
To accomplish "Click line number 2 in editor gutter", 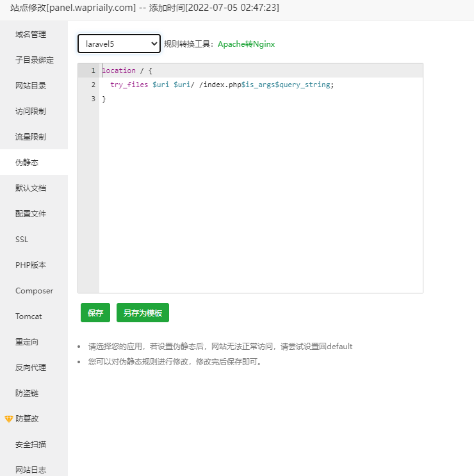I will click(x=93, y=85).
